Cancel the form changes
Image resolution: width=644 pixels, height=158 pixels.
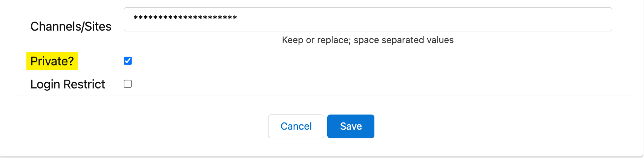click(296, 126)
